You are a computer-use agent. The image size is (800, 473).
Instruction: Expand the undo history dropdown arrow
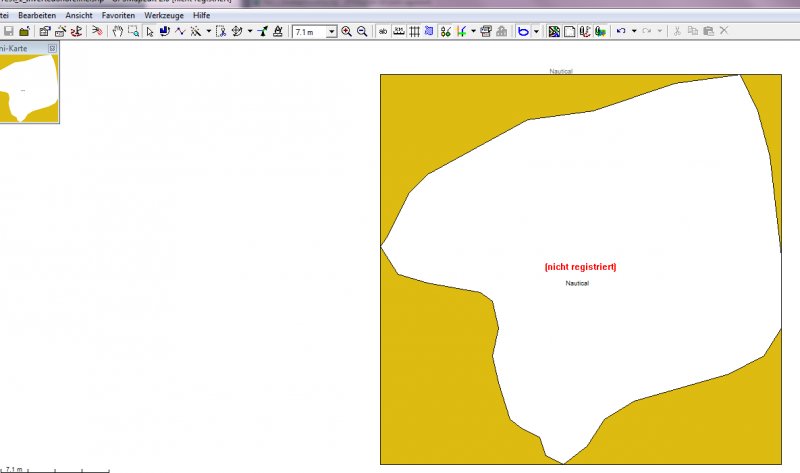pos(634,32)
